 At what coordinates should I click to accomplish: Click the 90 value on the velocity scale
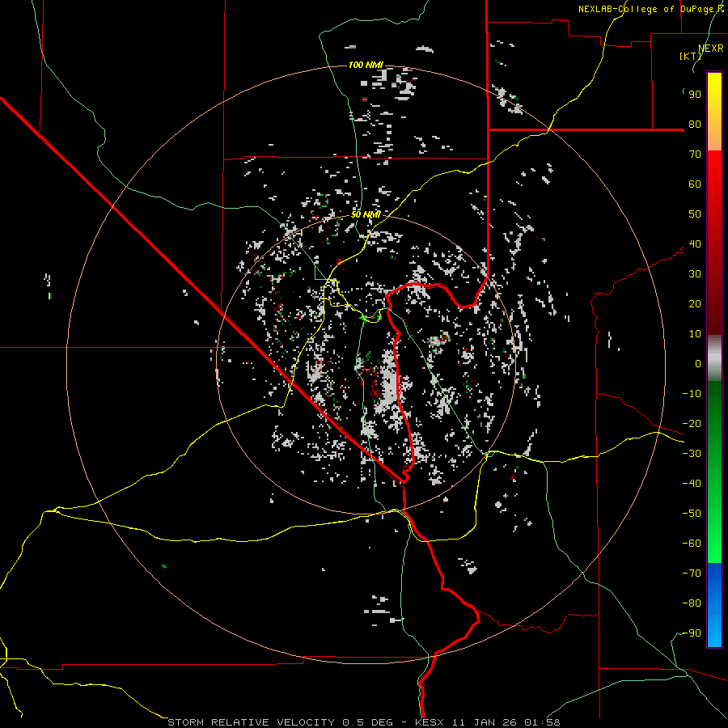pos(695,95)
